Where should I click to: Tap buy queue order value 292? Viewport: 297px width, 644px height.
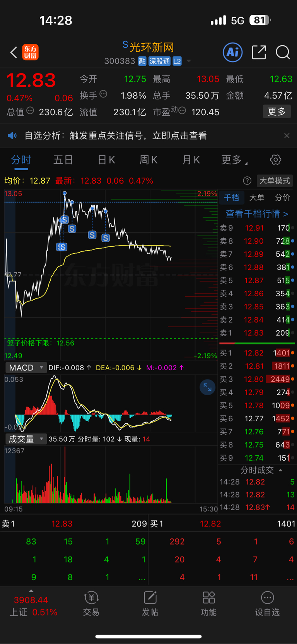(x=177, y=542)
